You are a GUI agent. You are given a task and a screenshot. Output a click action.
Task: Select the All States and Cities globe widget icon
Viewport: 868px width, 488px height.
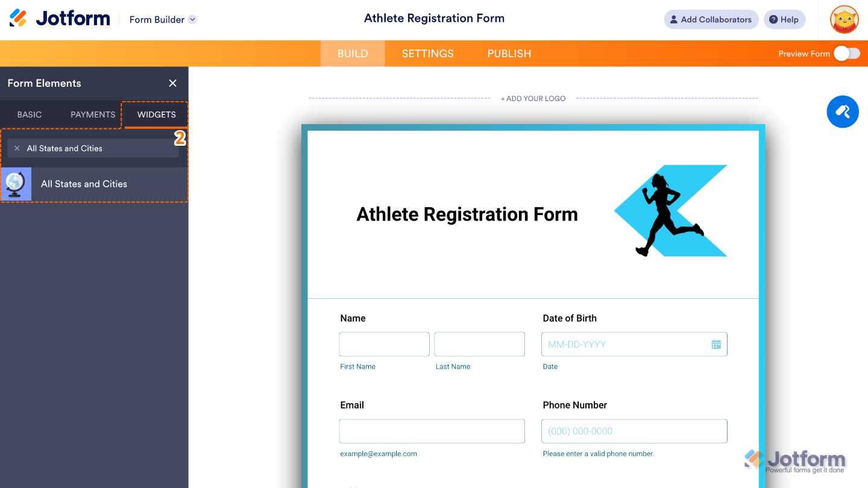click(x=16, y=184)
